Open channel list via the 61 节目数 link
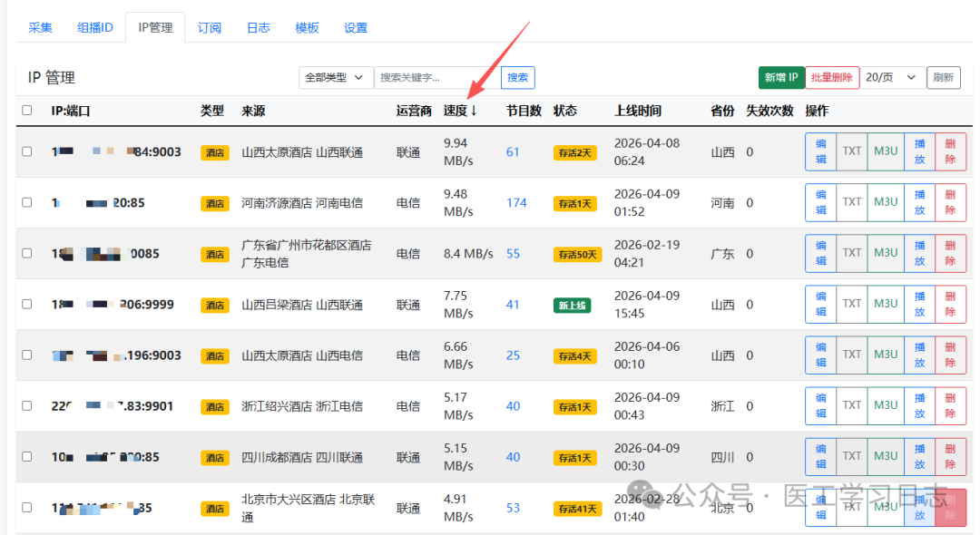The width and height of the screenshot is (980, 535). tap(513, 151)
